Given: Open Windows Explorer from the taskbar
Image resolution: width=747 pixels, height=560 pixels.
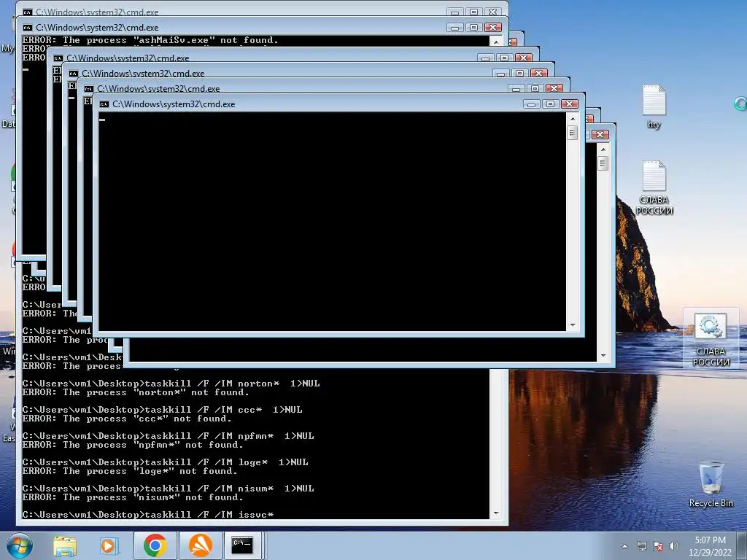Looking at the screenshot, I should (x=65, y=545).
